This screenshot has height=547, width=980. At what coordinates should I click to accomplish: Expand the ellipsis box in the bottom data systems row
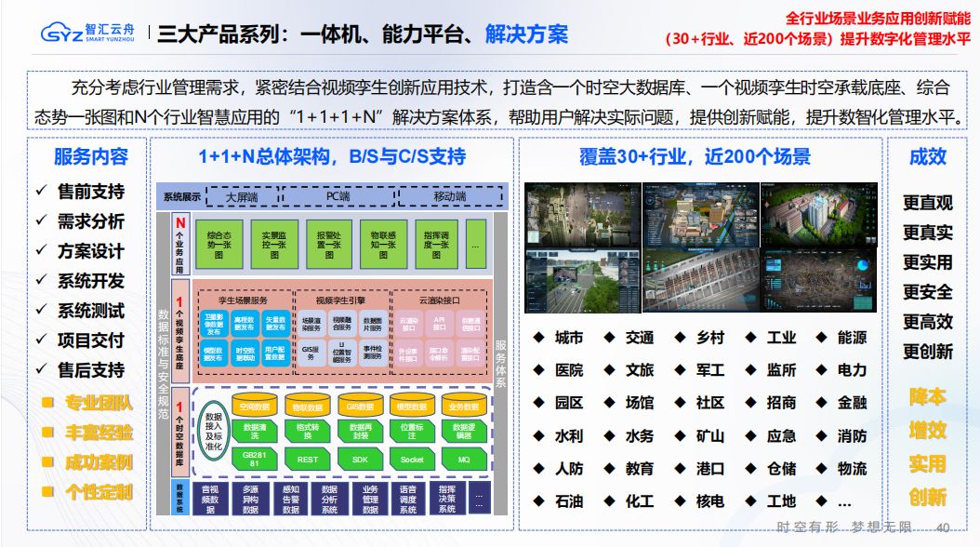(x=479, y=498)
